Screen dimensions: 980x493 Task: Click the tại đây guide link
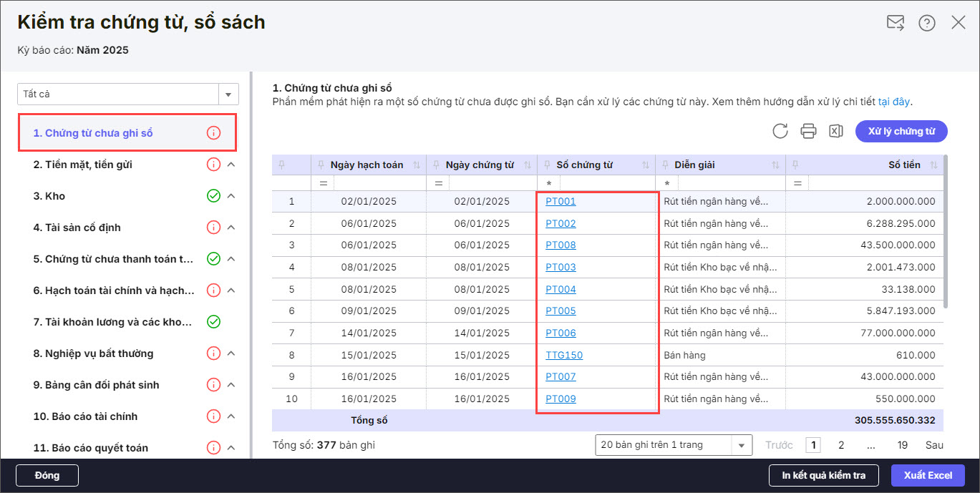coord(894,102)
